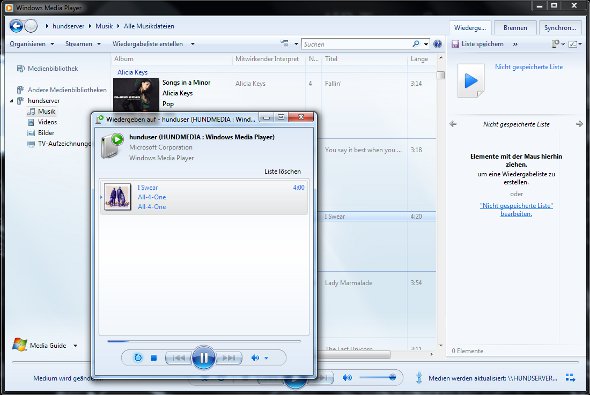Click the greyed forward navigation button

pyautogui.click(x=31, y=26)
